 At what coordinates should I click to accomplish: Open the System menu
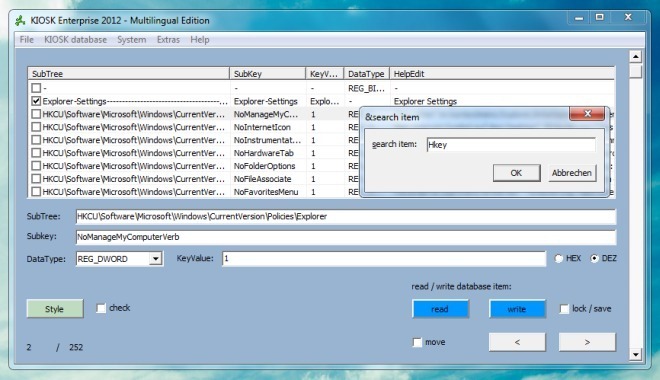(x=132, y=40)
